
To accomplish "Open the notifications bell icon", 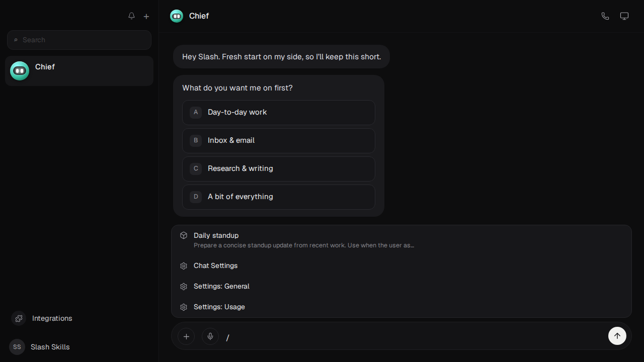I will [x=131, y=16].
